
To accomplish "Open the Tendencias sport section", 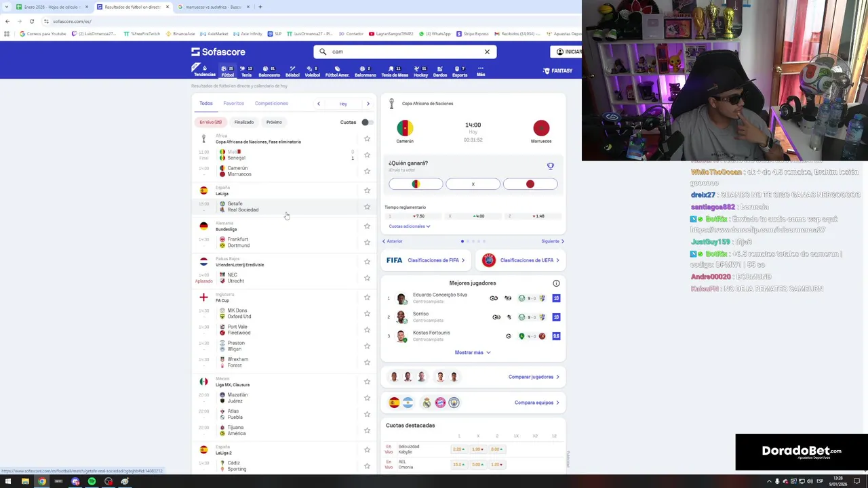I will [204, 70].
